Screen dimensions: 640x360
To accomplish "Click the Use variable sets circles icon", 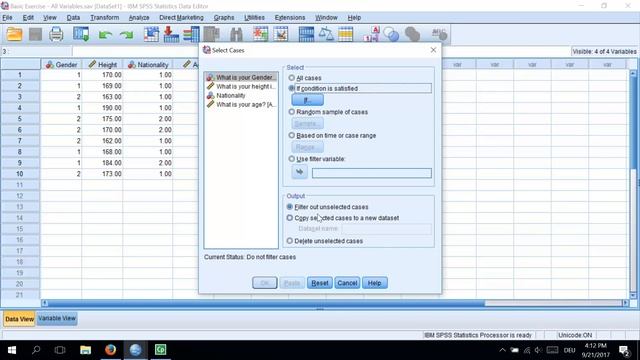I will 391,35.
